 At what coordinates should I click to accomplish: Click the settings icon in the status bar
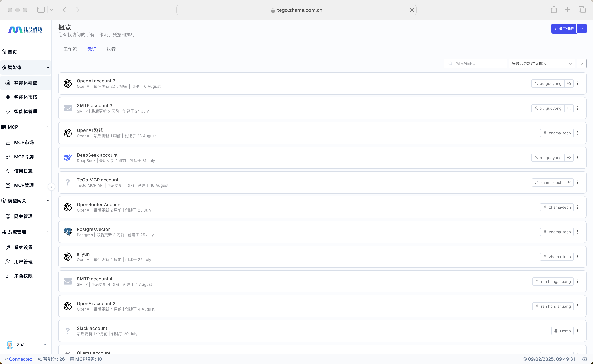click(x=584, y=359)
